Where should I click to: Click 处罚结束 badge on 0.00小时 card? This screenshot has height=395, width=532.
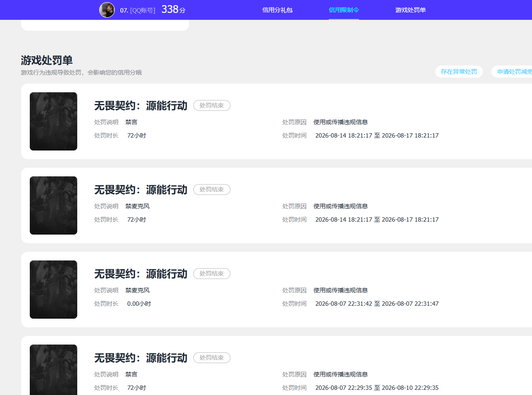pyautogui.click(x=212, y=273)
